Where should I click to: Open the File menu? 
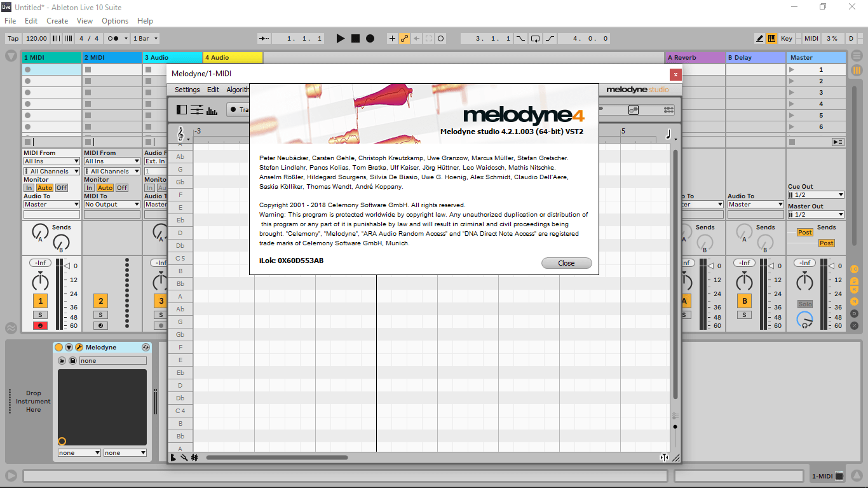[10, 21]
